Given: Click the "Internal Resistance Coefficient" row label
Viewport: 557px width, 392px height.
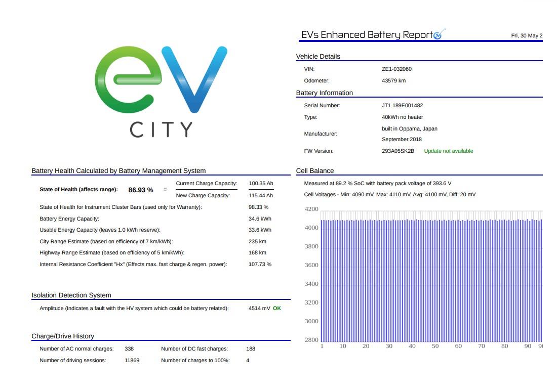Looking at the screenshot, I should (x=133, y=265).
